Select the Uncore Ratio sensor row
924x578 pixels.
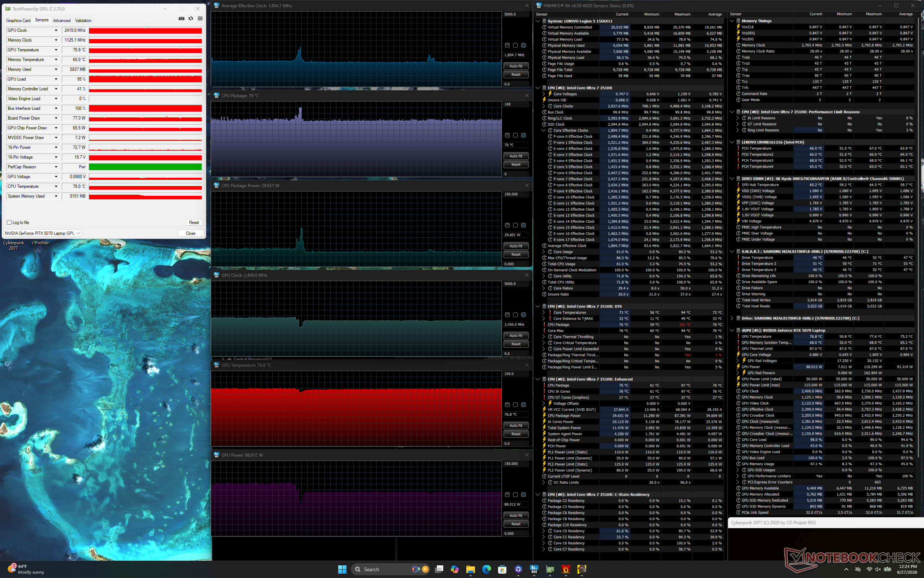(x=633, y=294)
